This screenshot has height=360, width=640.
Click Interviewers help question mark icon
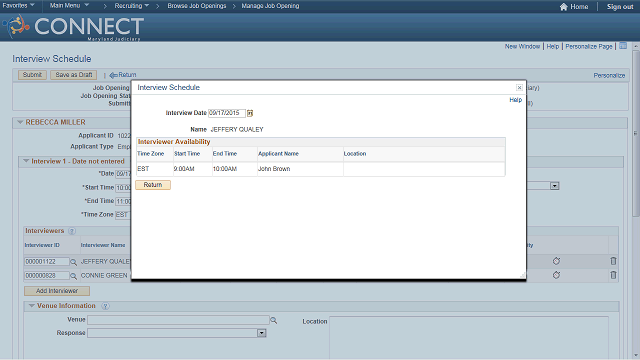pyautogui.click(x=72, y=231)
